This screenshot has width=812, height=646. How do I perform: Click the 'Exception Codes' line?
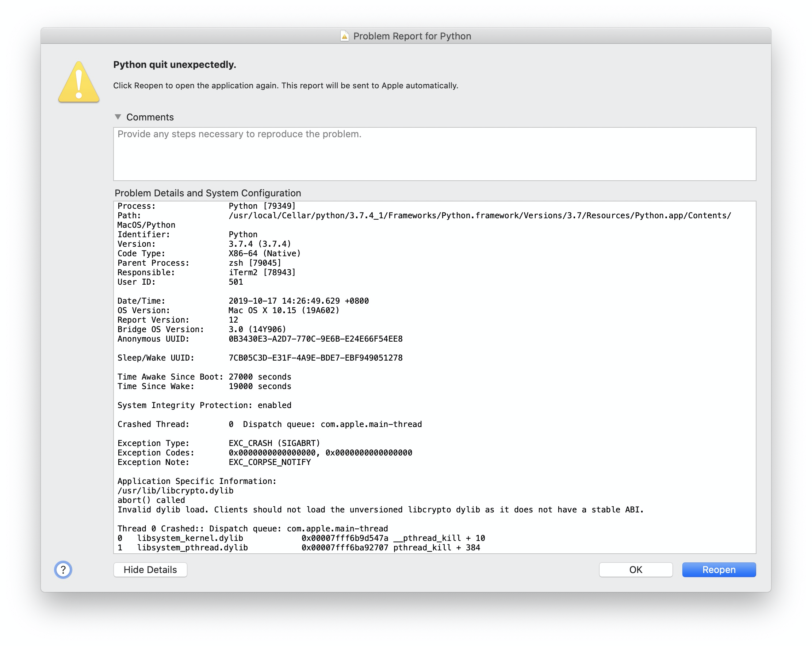pos(265,453)
